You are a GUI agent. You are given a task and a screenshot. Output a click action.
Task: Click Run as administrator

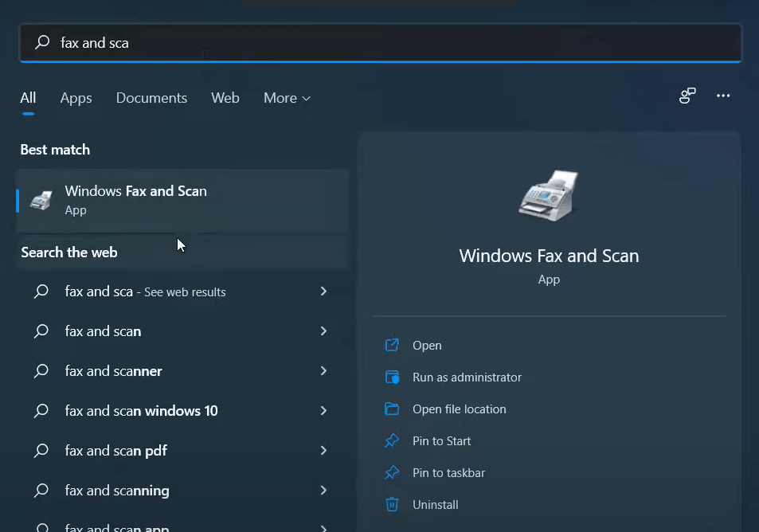(466, 377)
